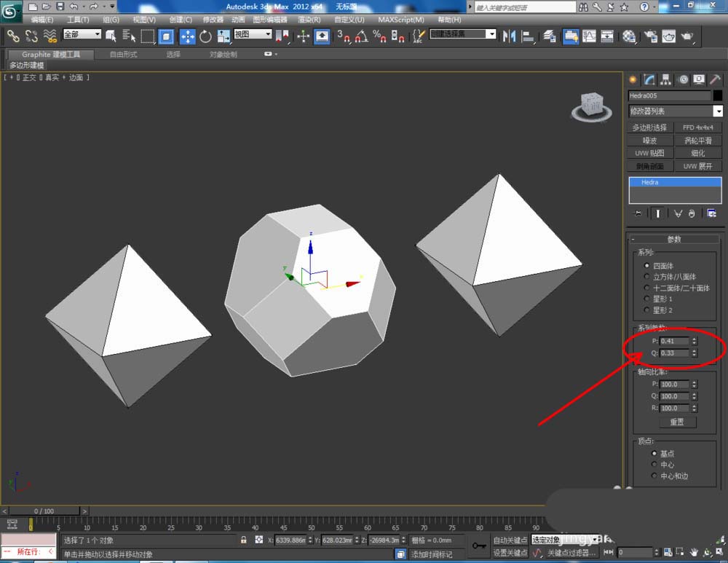Viewport: 728px width, 563px height.
Task: Click the 设置关键点 set key button
Action: (x=510, y=552)
